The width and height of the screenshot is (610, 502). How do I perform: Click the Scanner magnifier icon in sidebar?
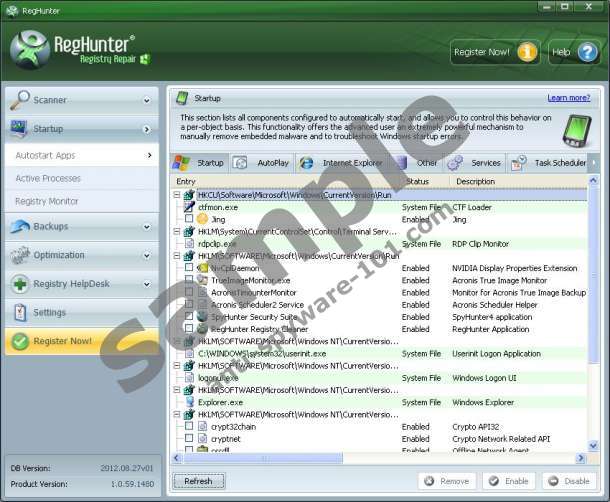point(20,100)
